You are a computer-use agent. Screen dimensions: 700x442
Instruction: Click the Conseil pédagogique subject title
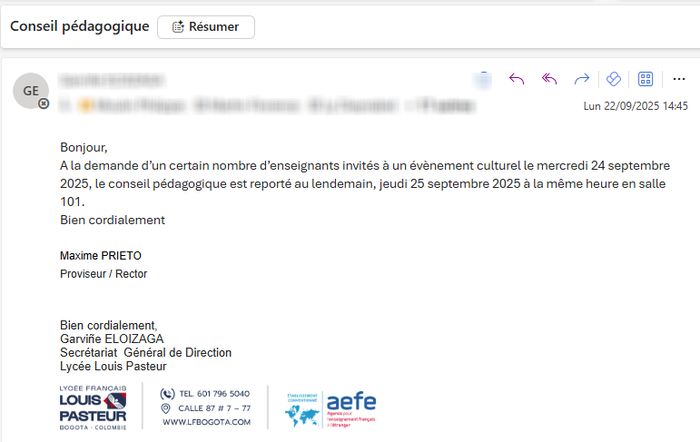[x=80, y=26]
